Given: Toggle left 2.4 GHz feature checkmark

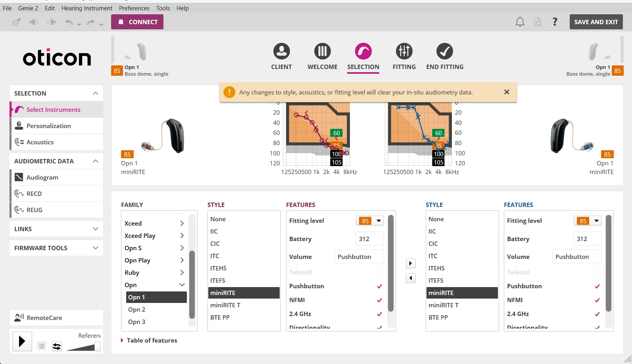Looking at the screenshot, I should (x=379, y=314).
